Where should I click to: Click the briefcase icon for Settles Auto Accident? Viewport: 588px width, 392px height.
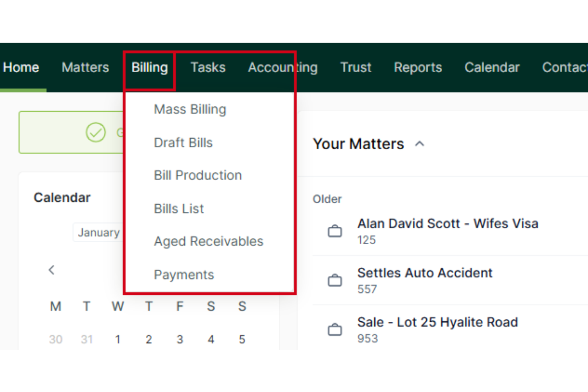[x=335, y=280]
